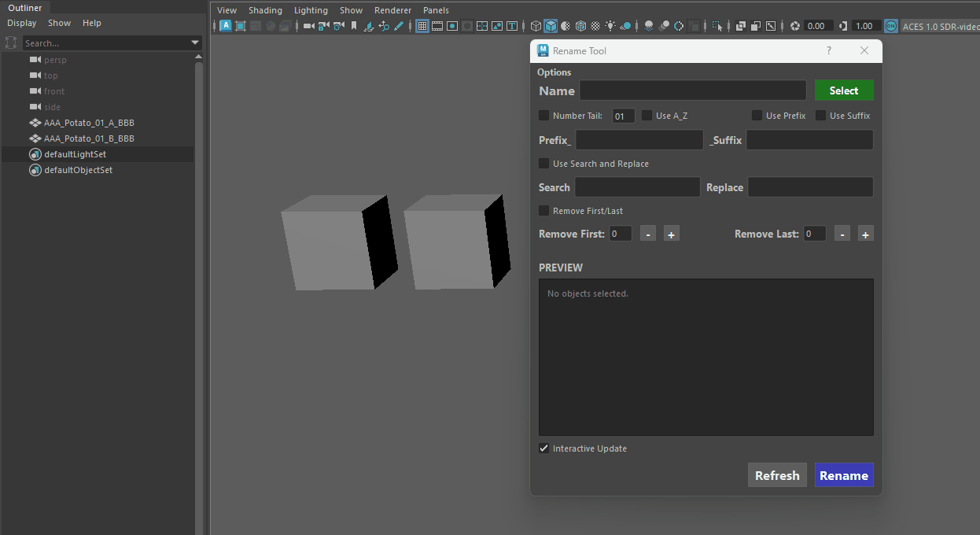Open the Outliner Display menu
This screenshot has height=535, width=980.
pyautogui.click(x=22, y=23)
